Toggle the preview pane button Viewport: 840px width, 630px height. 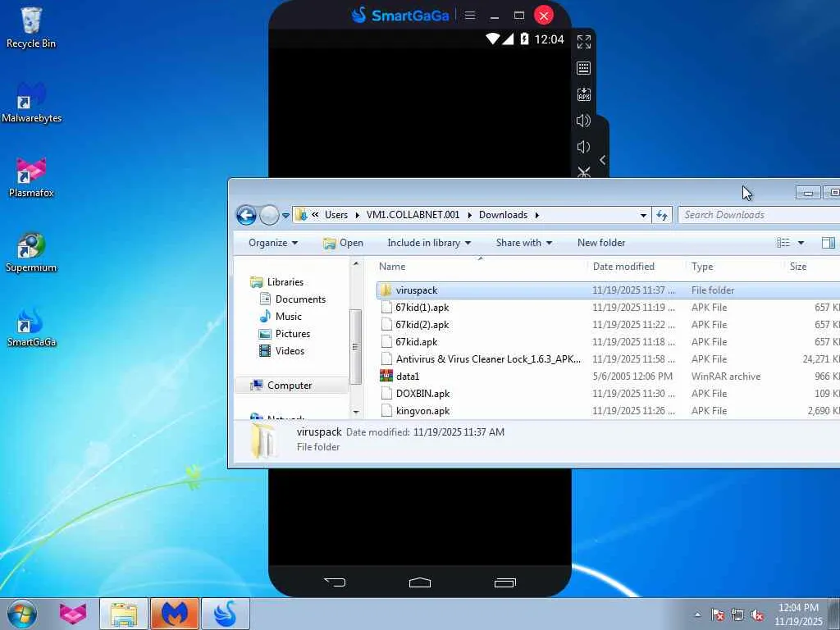(x=829, y=243)
